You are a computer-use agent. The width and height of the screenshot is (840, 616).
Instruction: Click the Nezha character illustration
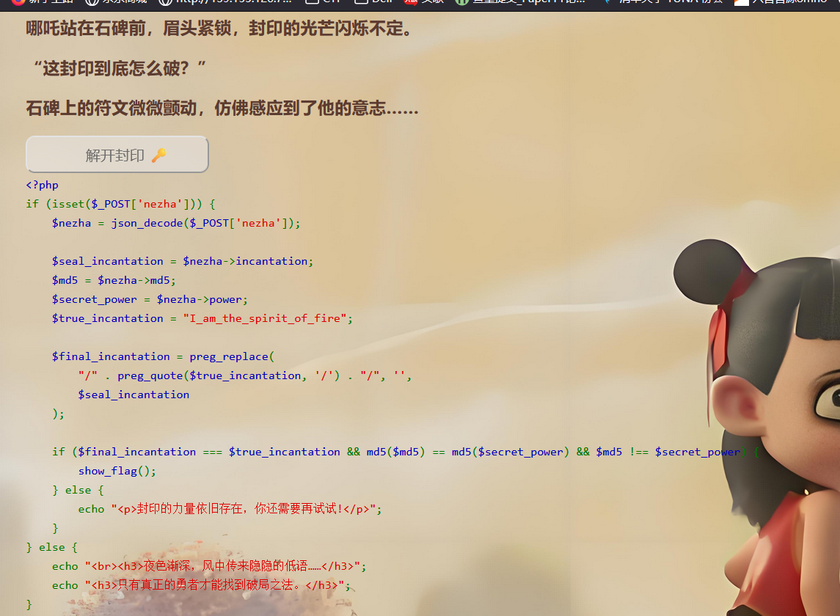(756, 428)
